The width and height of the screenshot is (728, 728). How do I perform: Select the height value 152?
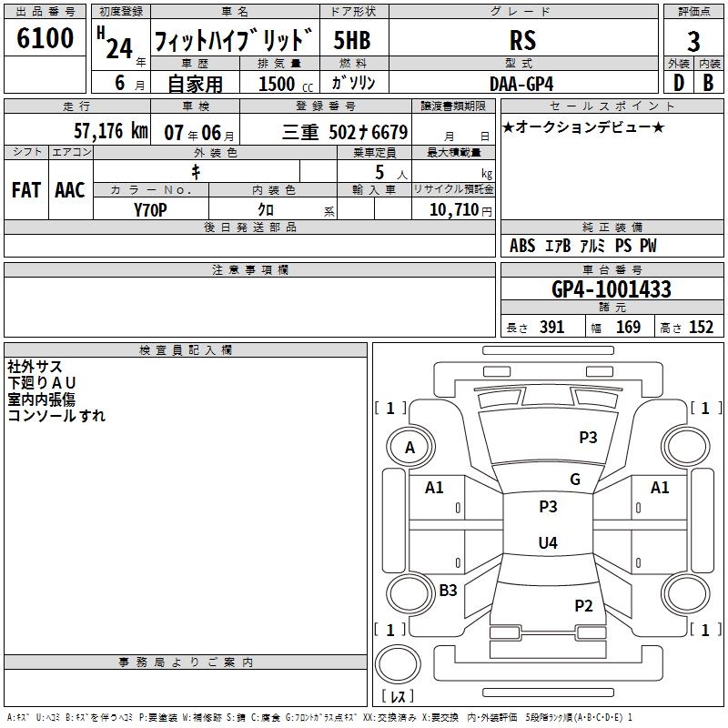click(x=701, y=327)
